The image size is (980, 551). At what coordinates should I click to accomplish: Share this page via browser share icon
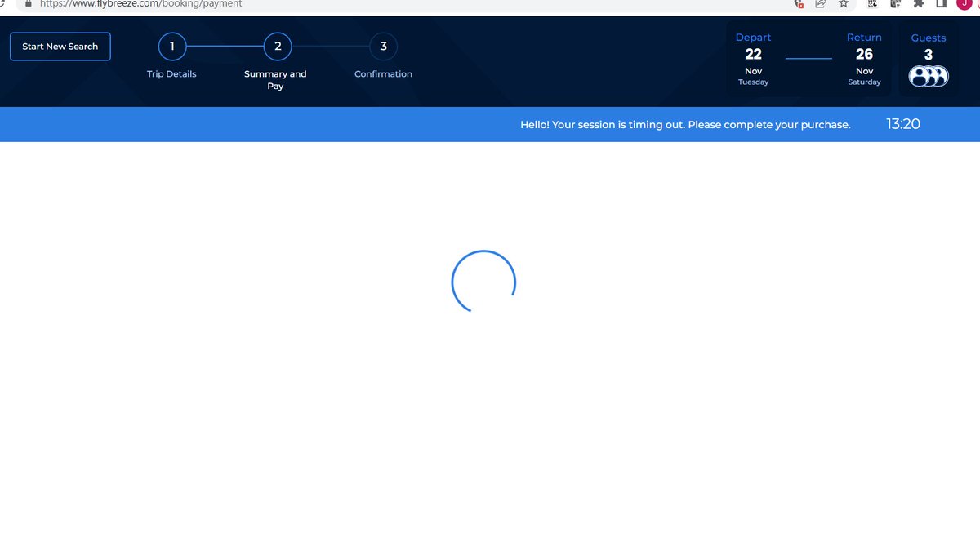tap(821, 4)
